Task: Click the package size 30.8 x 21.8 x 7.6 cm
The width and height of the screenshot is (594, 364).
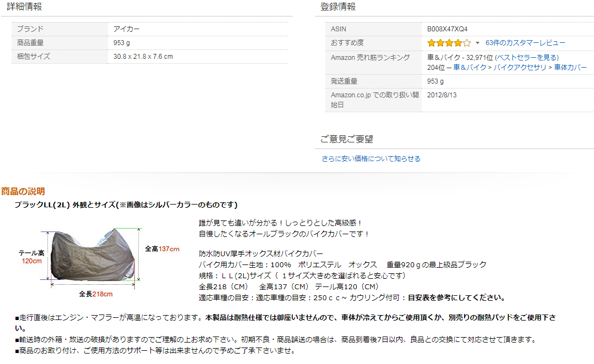Action: (143, 57)
